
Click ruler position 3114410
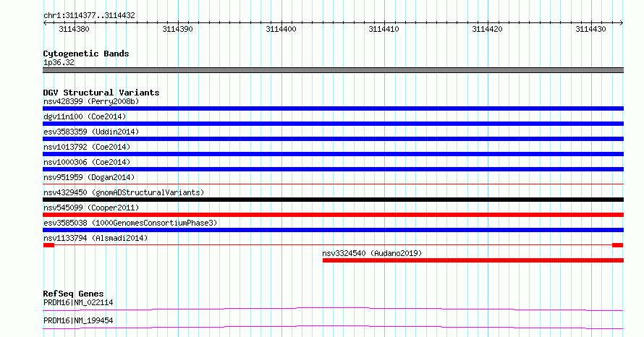tap(384, 29)
